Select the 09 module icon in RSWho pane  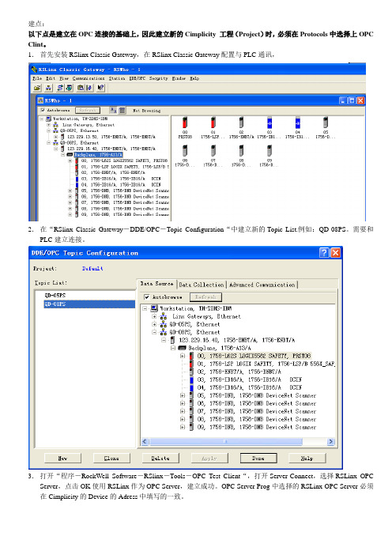click(x=269, y=151)
